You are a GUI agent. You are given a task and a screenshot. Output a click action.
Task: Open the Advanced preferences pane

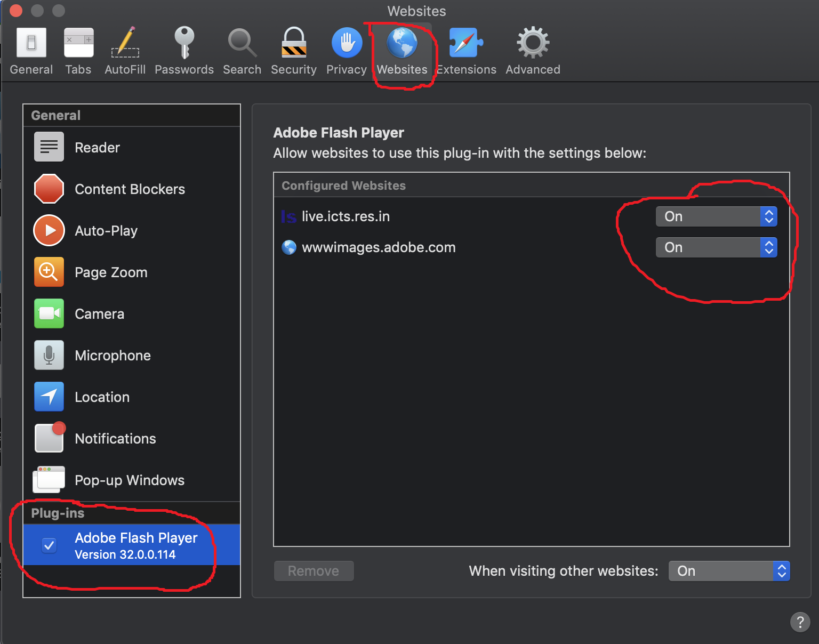pyautogui.click(x=532, y=50)
